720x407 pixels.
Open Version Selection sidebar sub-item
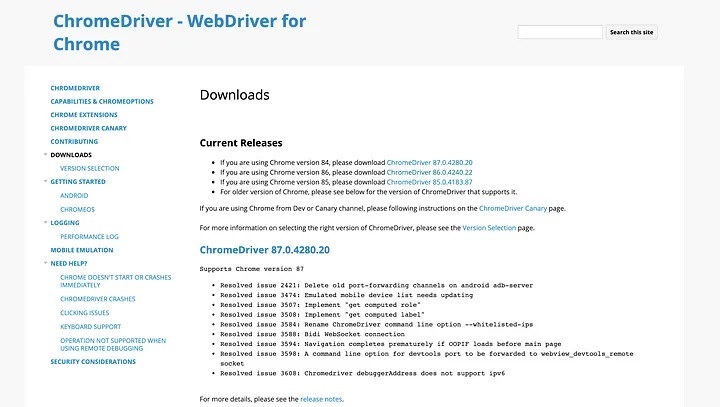coord(90,169)
